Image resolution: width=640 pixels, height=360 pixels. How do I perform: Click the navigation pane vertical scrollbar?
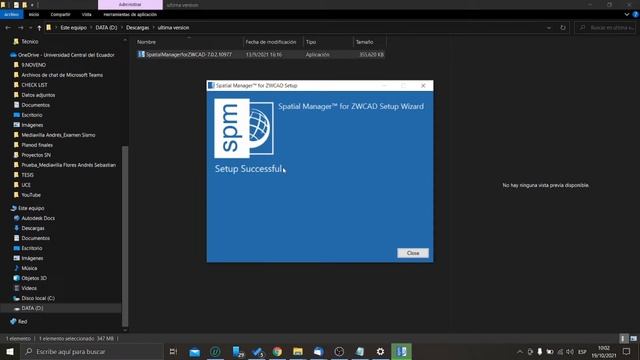coord(125,236)
